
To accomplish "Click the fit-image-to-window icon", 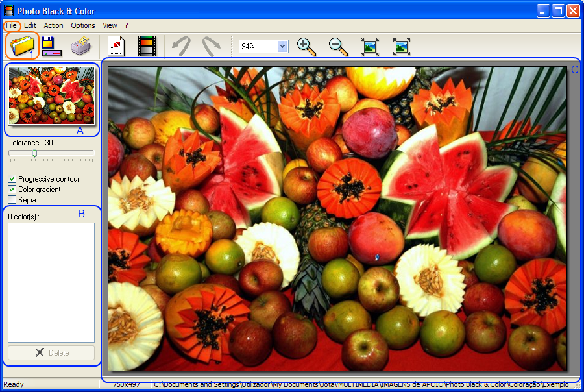I will coord(370,47).
